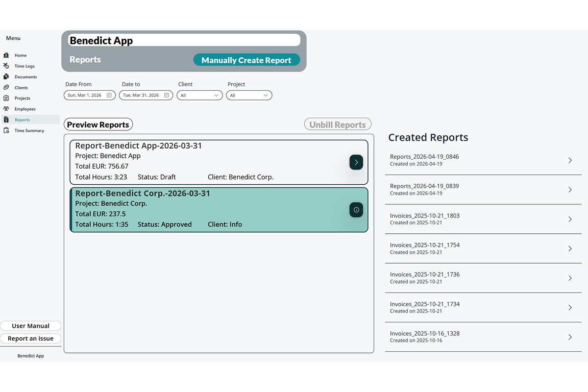Click info icon on Benedict Corp. report
This screenshot has height=392, width=588.
click(x=356, y=210)
